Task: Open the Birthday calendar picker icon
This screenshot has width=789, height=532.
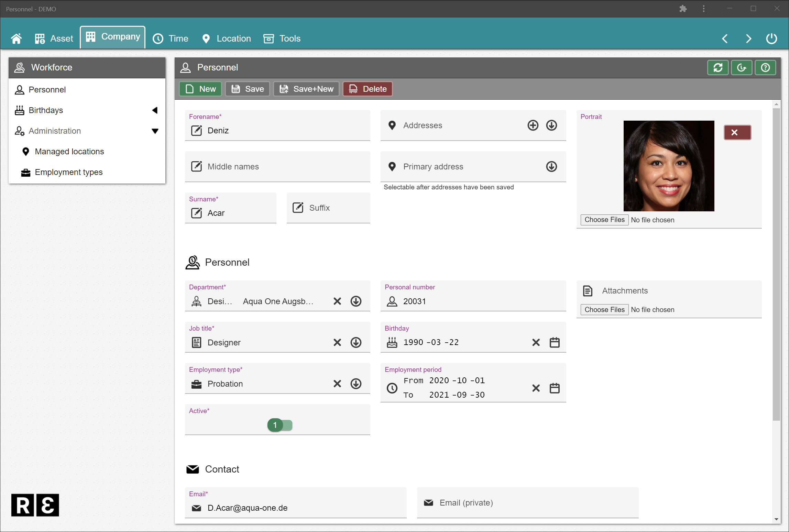Action: point(555,342)
